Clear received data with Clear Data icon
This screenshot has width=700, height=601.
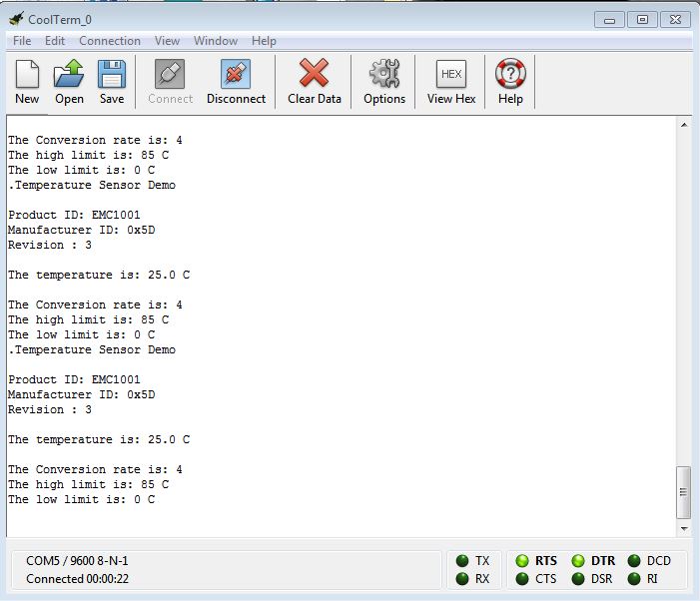(314, 75)
